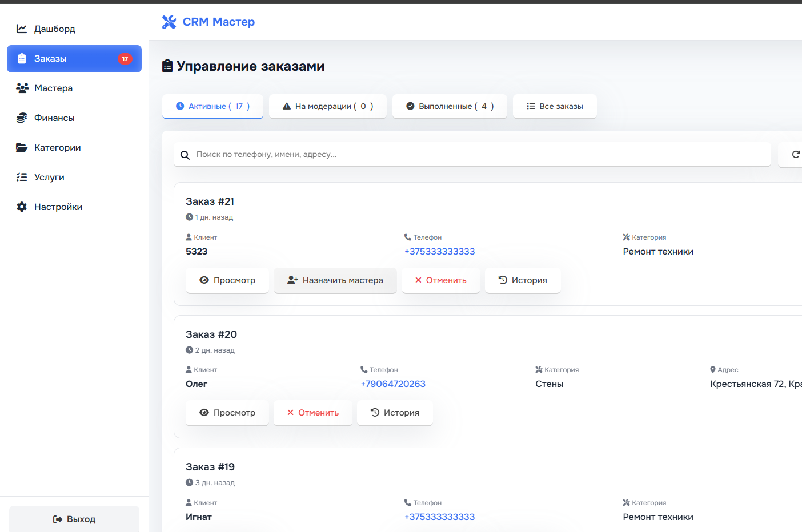Viewport: 802px width, 532px height.
Task: Click the checkmark icon on Выполненные tab
Action: pyautogui.click(x=410, y=106)
